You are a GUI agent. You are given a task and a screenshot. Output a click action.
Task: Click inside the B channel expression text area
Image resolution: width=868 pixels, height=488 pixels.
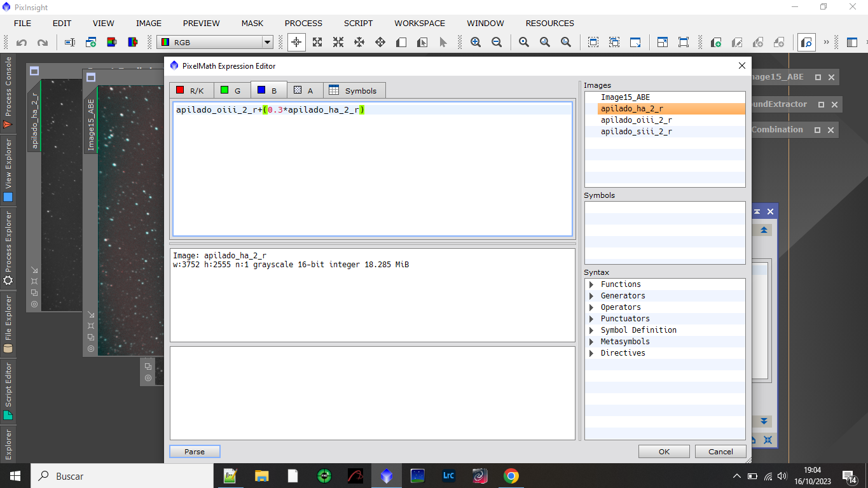(x=373, y=169)
